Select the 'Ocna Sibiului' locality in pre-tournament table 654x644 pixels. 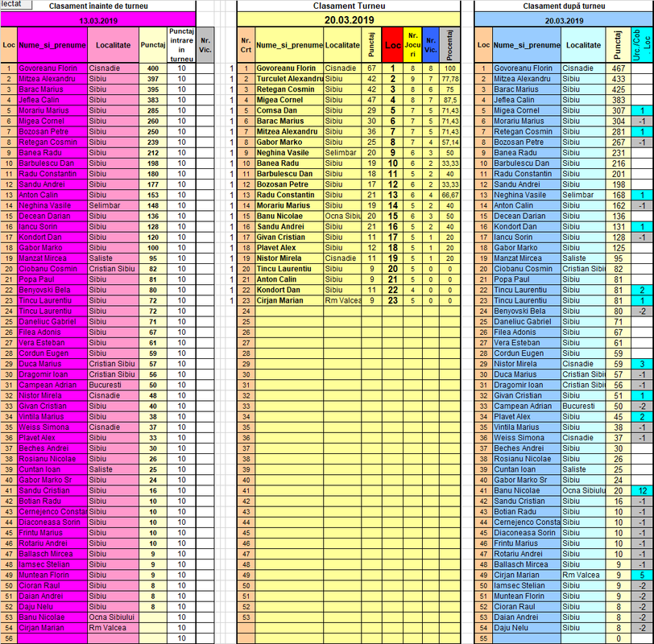(113, 617)
